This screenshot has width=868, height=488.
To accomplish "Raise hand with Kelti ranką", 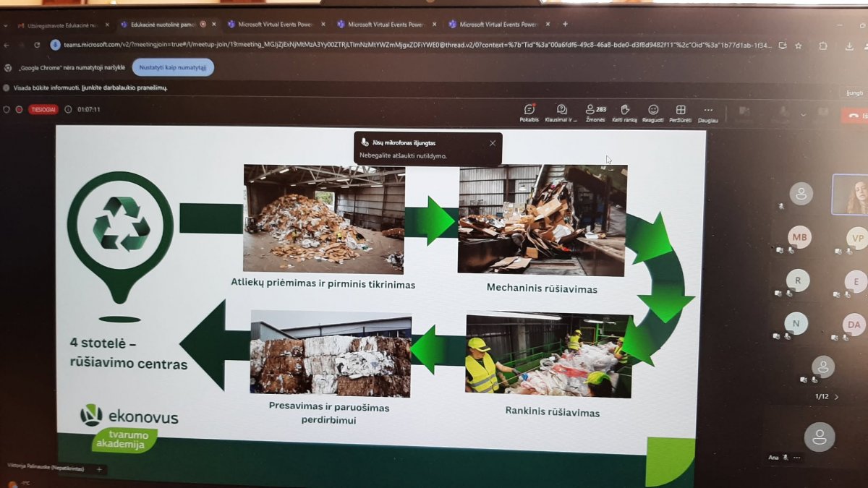I will click(624, 112).
